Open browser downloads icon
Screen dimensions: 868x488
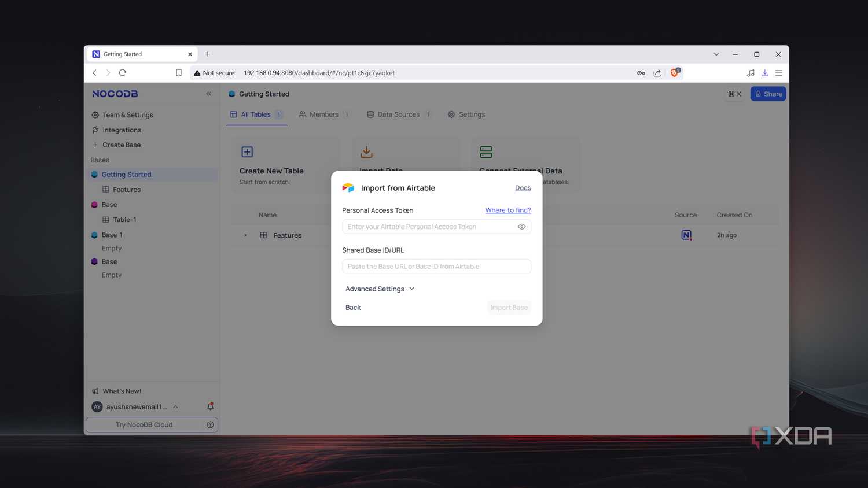click(x=765, y=73)
